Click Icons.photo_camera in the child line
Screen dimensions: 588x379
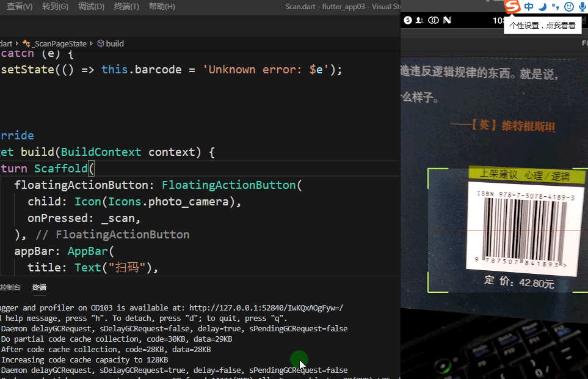(169, 202)
